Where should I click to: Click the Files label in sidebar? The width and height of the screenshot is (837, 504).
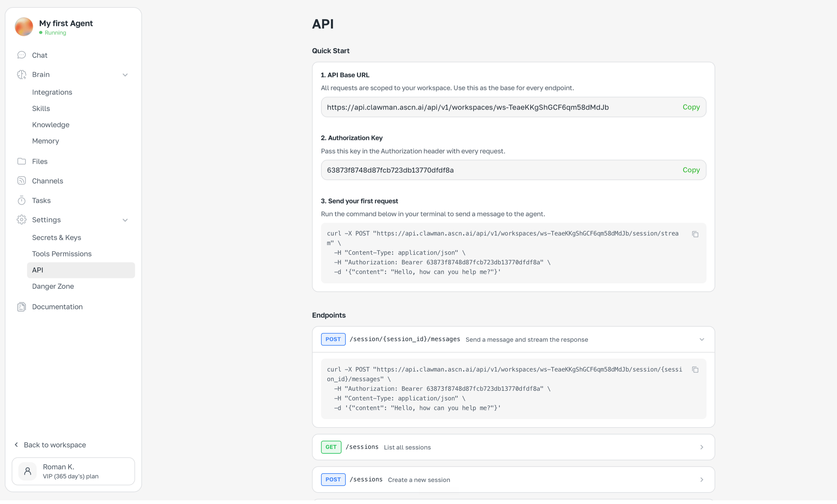(x=40, y=161)
